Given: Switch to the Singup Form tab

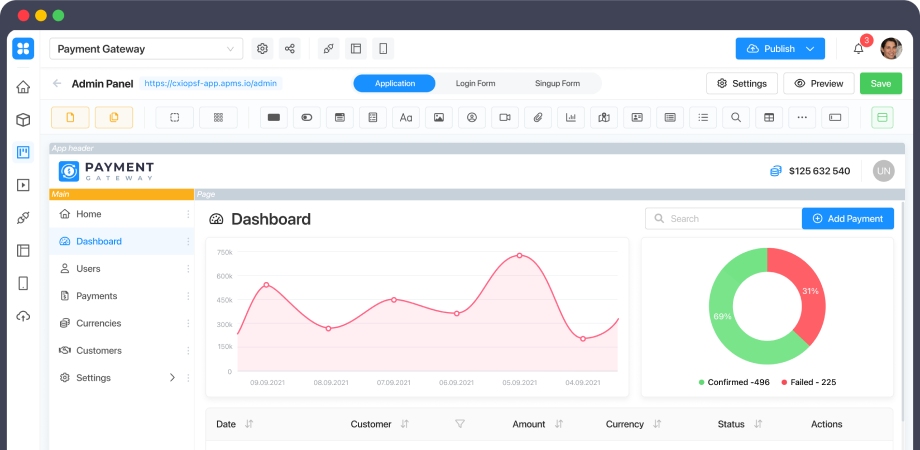Looking at the screenshot, I should pyautogui.click(x=557, y=83).
